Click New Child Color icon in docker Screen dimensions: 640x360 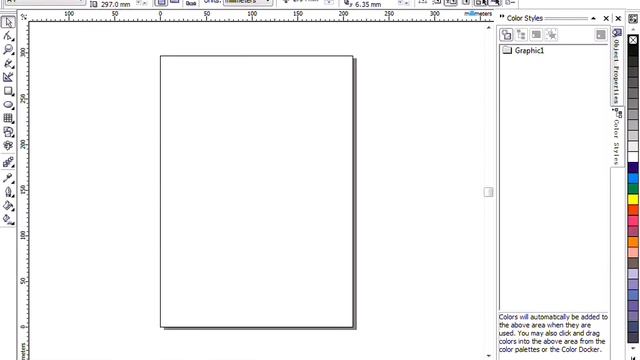pyautogui.click(x=521, y=35)
